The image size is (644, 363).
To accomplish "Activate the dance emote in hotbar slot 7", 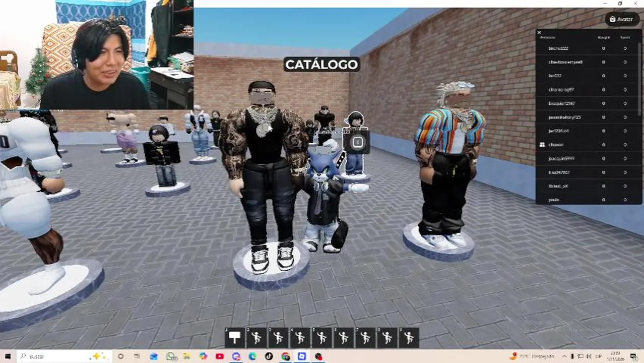I will pyautogui.click(x=365, y=337).
